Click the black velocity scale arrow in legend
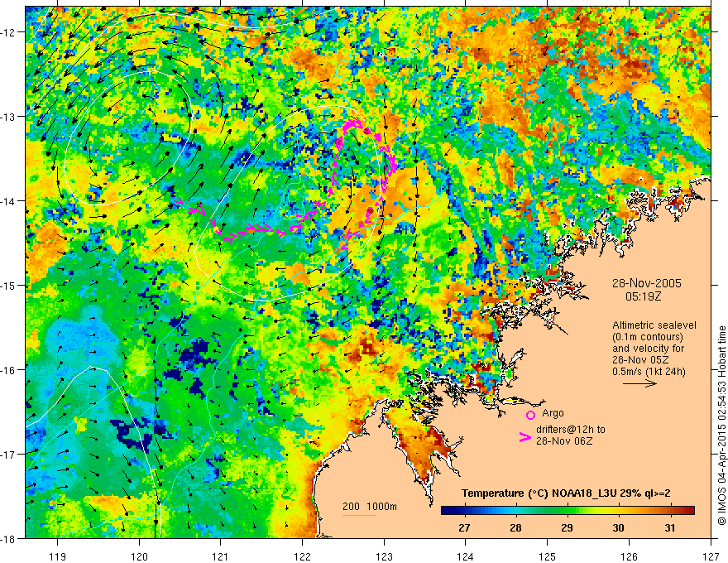Screen dimensions: 728x563 (x=639, y=383)
